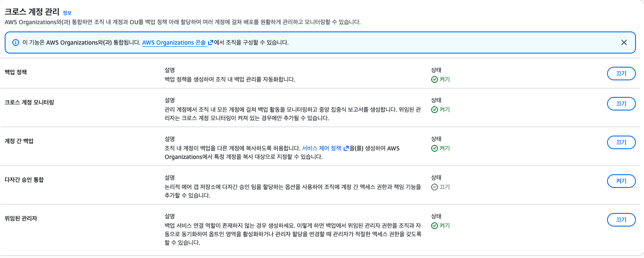The width and height of the screenshot is (644, 258).
Task: Click the green check icon for 위임된 관리자
Action: click(x=435, y=226)
